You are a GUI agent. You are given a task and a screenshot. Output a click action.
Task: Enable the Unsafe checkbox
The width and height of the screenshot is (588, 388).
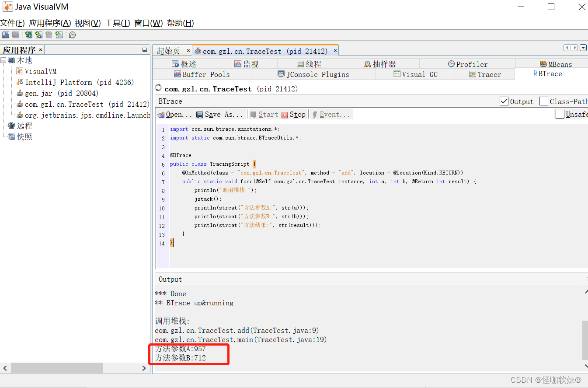pyautogui.click(x=560, y=114)
